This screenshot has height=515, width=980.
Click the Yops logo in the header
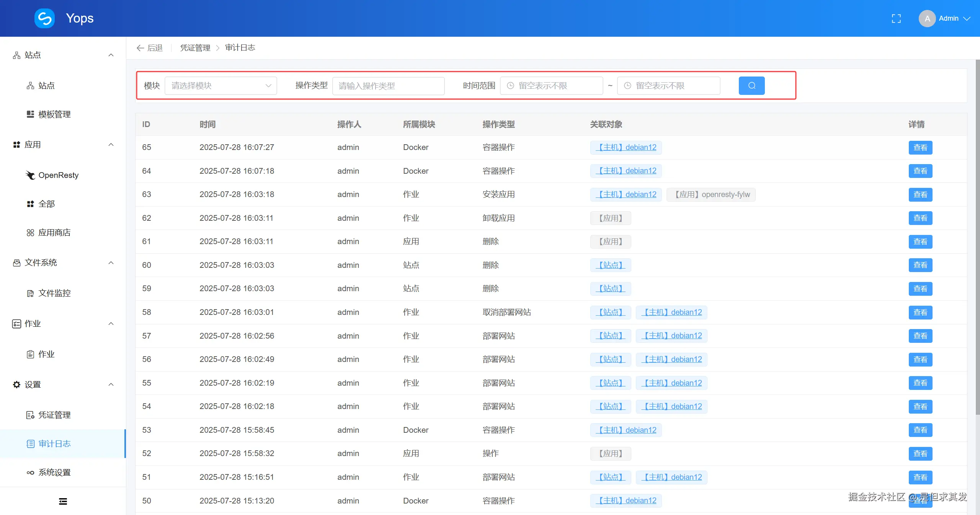(44, 18)
